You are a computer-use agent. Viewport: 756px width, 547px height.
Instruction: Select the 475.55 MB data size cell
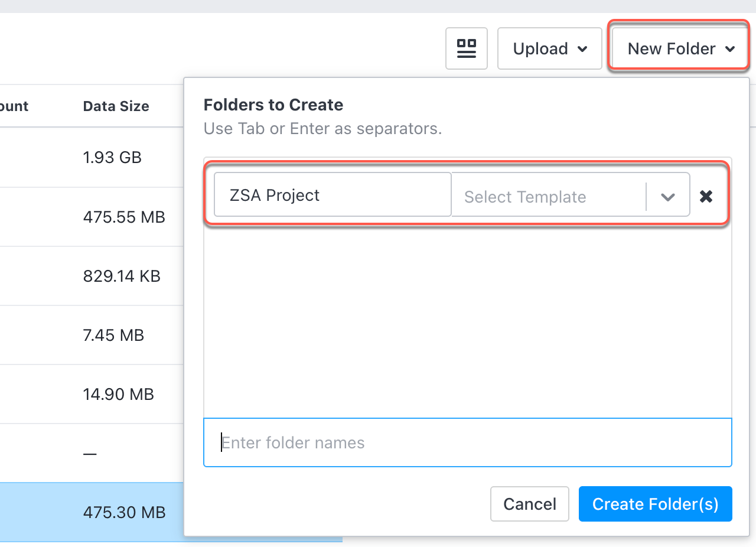coord(124,217)
